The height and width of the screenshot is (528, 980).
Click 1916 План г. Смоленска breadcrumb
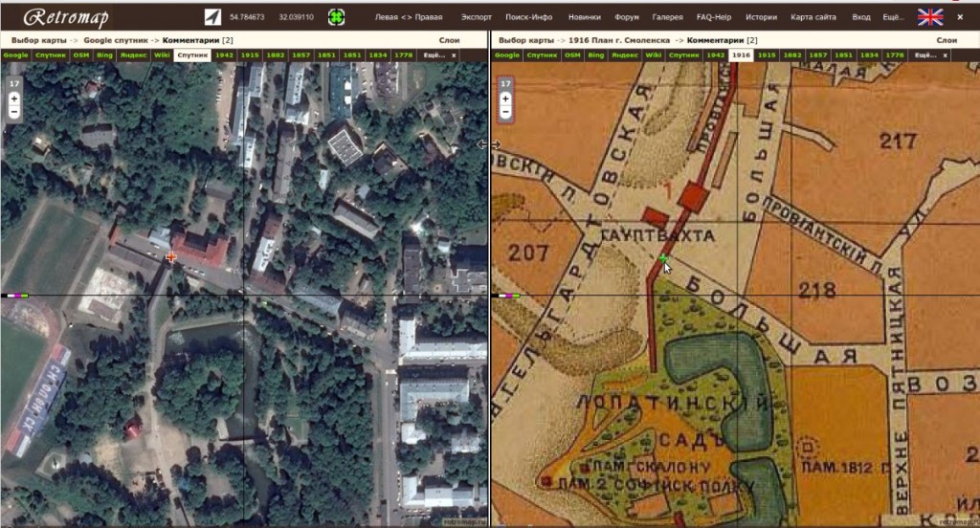click(x=619, y=40)
